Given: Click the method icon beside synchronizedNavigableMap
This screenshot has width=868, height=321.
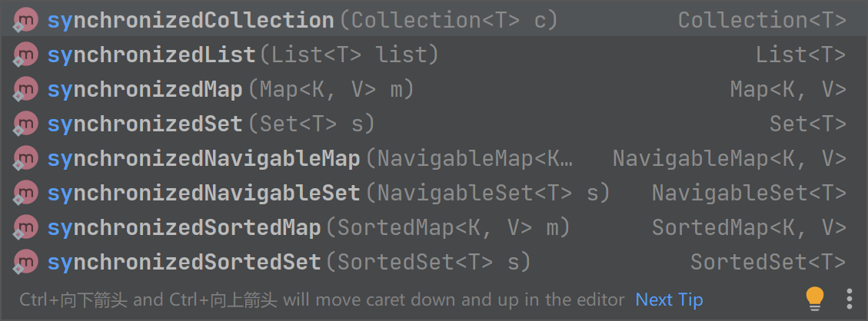Looking at the screenshot, I should pos(25,159).
